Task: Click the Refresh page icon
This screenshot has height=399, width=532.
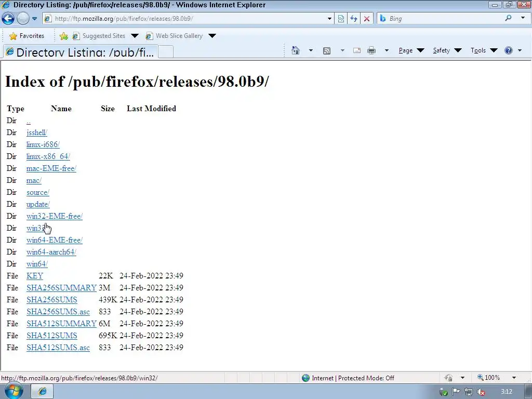Action: 354,19
